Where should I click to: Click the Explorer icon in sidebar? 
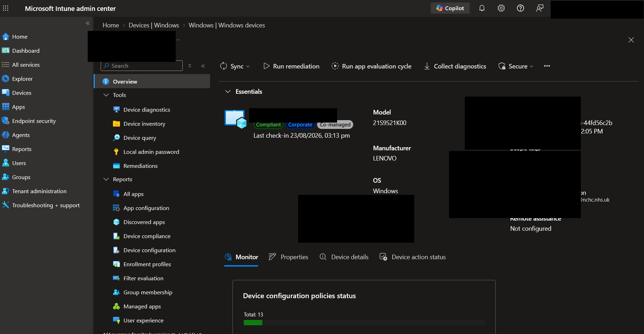pyautogui.click(x=6, y=79)
